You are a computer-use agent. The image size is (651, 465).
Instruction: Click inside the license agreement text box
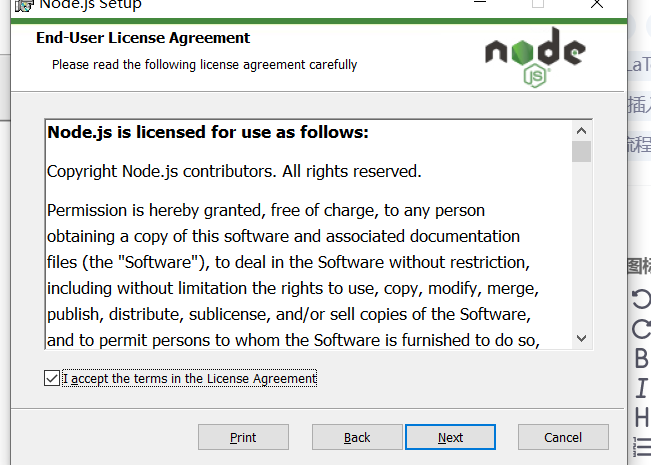pos(308,235)
